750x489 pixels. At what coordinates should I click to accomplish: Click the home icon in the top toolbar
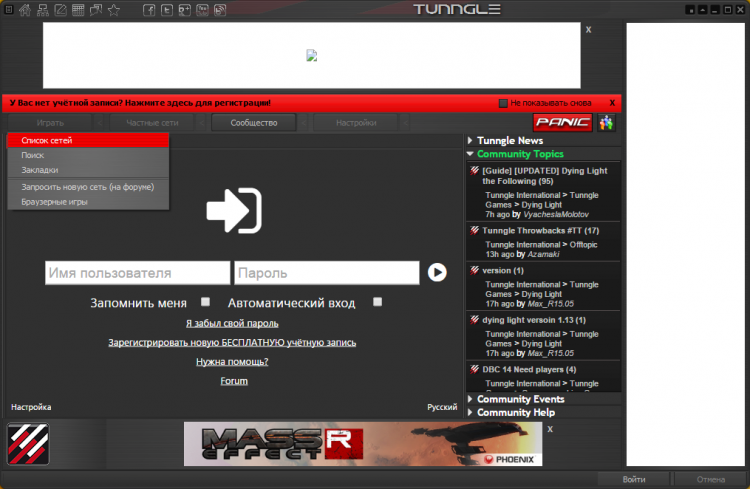25,10
